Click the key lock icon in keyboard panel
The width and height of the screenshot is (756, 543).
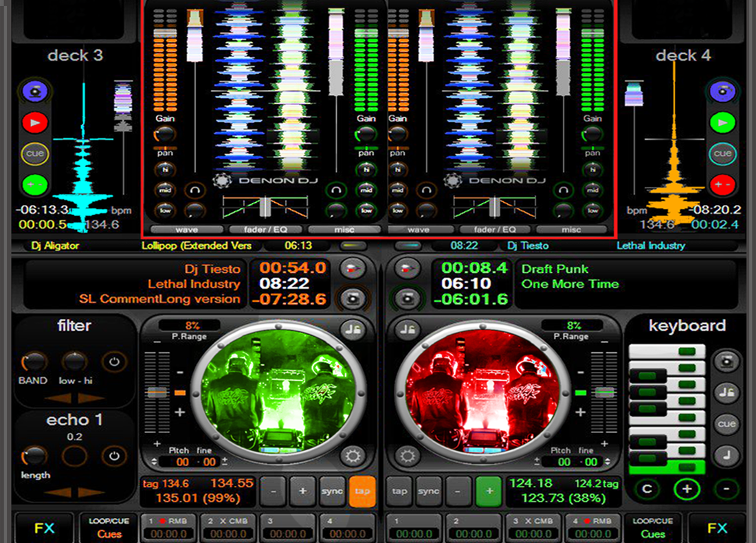[x=726, y=392]
